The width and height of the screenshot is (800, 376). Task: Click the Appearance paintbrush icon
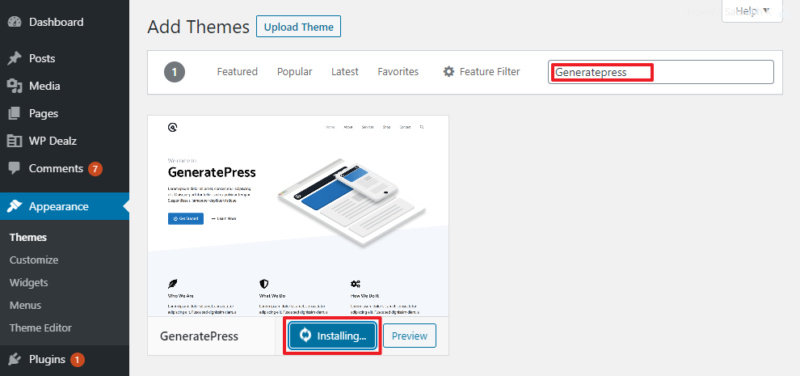(x=14, y=207)
